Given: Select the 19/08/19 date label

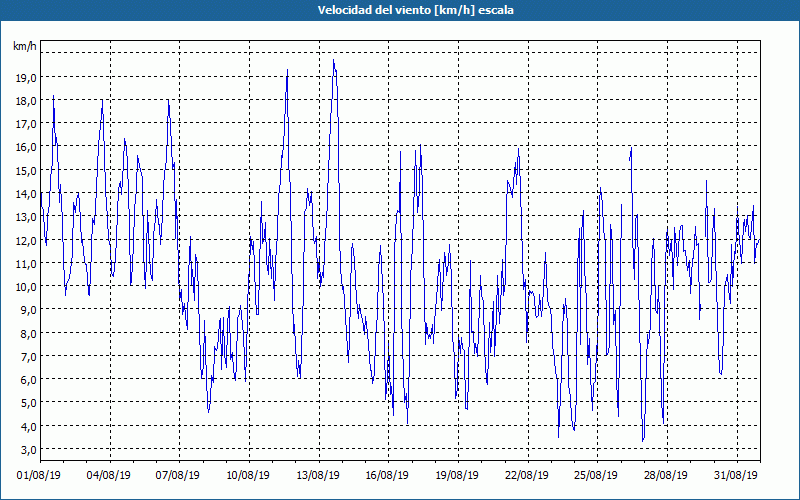Looking at the screenshot, I should tap(457, 475).
